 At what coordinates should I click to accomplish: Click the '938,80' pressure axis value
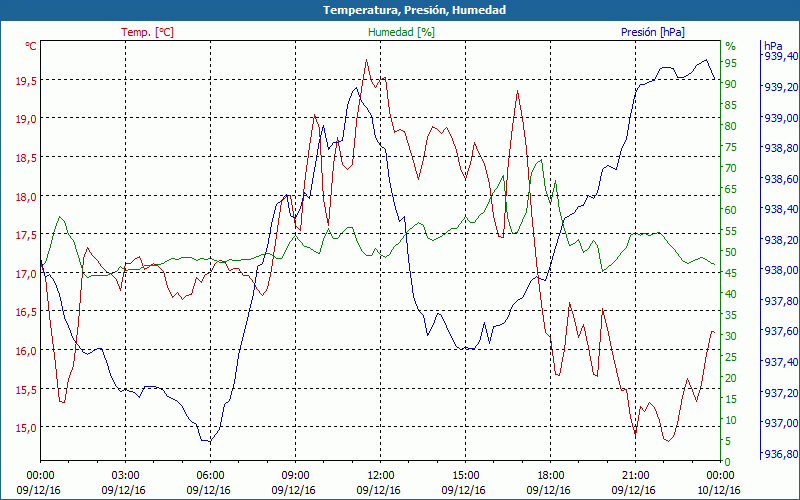coord(781,148)
